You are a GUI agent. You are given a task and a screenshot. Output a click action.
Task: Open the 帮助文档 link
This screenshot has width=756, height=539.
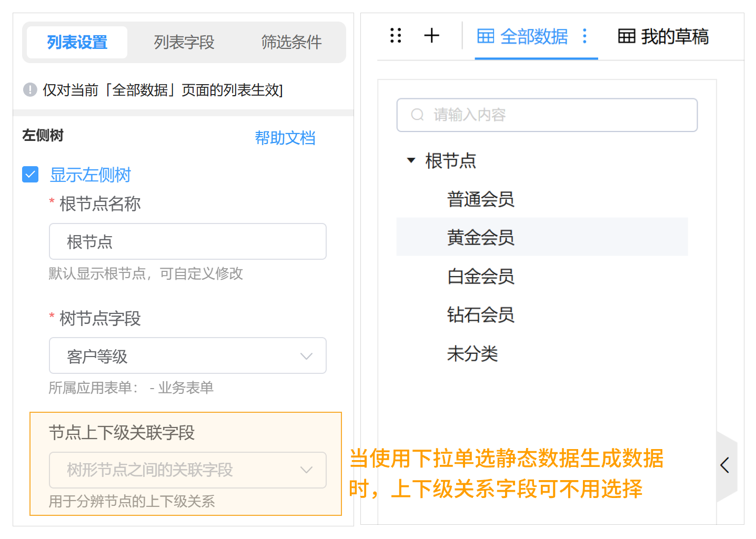(x=285, y=138)
